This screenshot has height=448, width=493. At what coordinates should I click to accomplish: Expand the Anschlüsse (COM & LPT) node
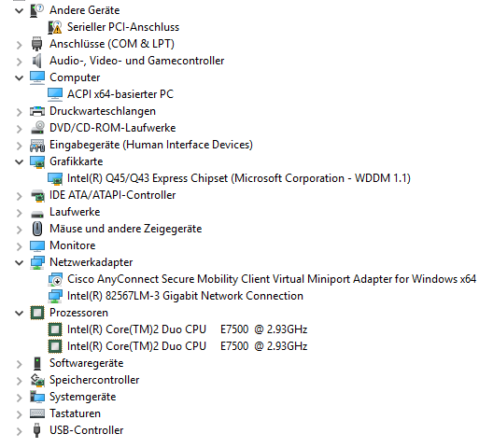(20, 45)
